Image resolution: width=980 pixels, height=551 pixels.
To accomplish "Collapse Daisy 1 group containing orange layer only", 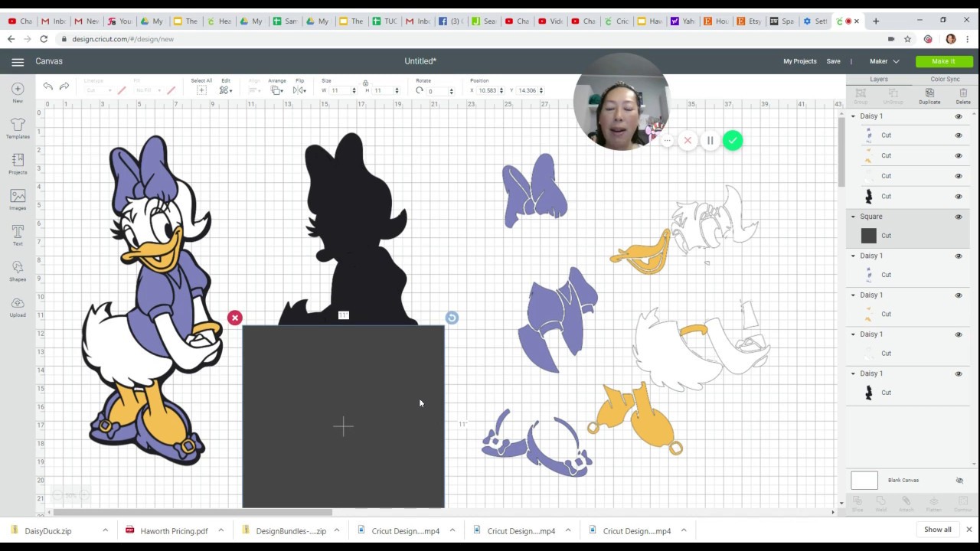I will (853, 295).
